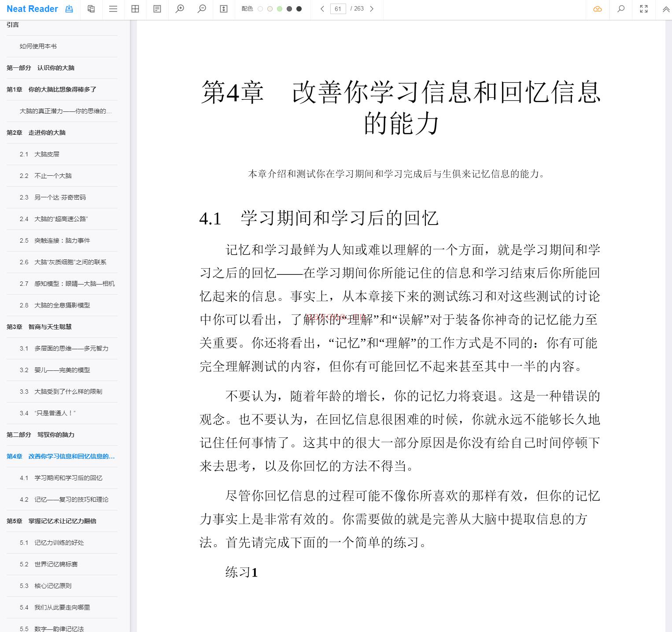Jump to section 3.3 大脑受到了什么样的限制

61,392
